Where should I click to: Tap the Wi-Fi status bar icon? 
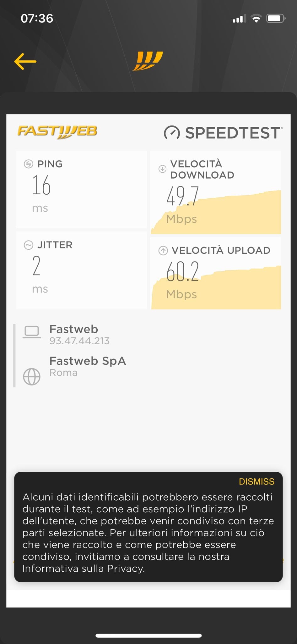click(256, 19)
